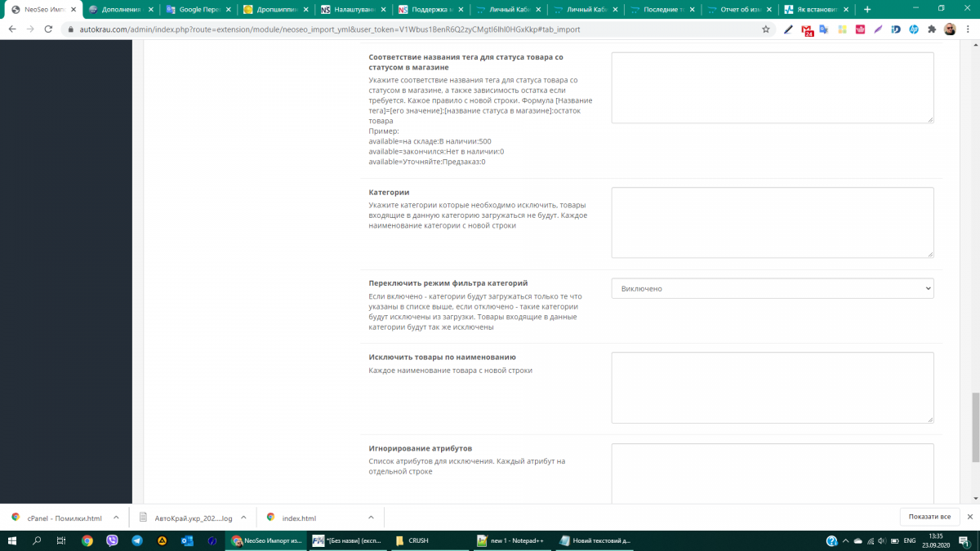The height and width of the screenshot is (551, 980).
Task: Launch Viber from the taskbar
Action: 112,540
